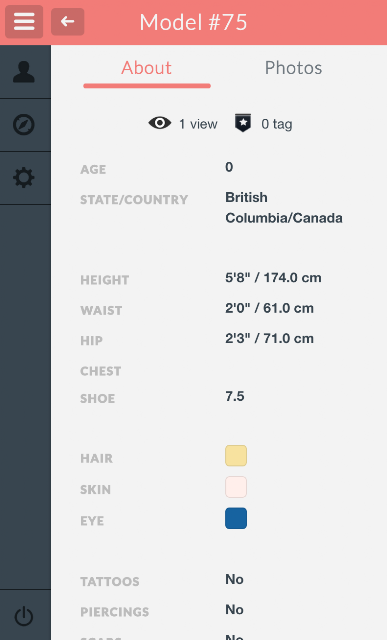The width and height of the screenshot is (387, 640).
Task: Click the star tag badge icon
Action: point(243,123)
